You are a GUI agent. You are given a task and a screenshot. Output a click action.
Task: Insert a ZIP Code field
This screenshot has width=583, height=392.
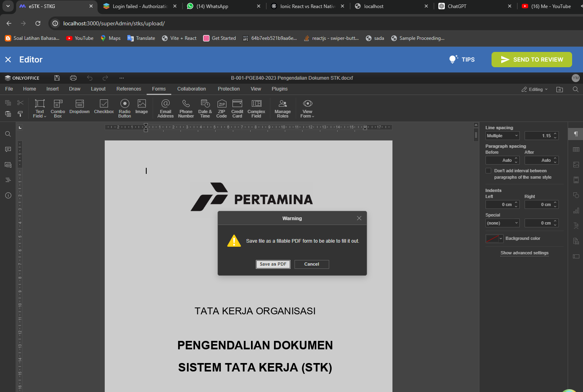point(222,108)
